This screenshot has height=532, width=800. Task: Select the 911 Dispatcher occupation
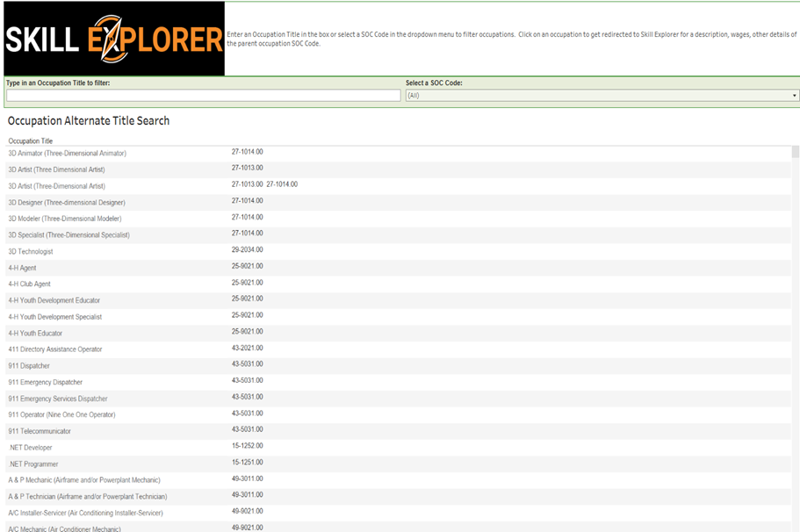pyautogui.click(x=29, y=366)
